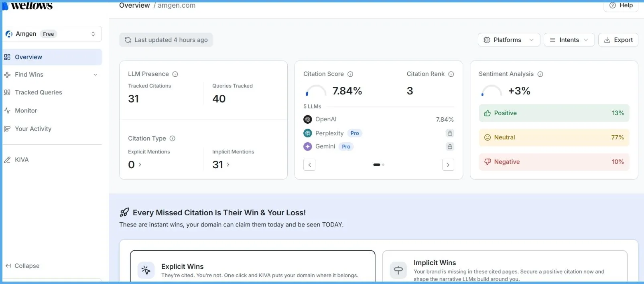Click the Amgen brand icon

(x=9, y=34)
